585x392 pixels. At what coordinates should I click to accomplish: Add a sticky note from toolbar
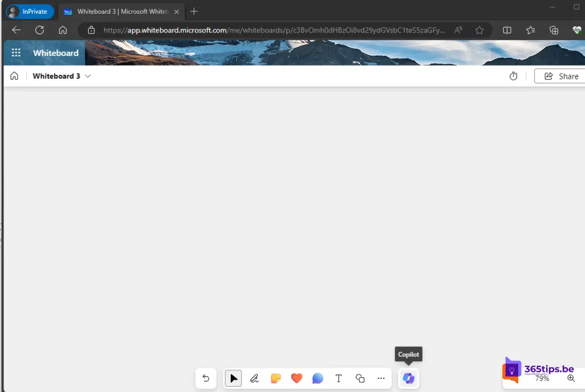coord(275,378)
